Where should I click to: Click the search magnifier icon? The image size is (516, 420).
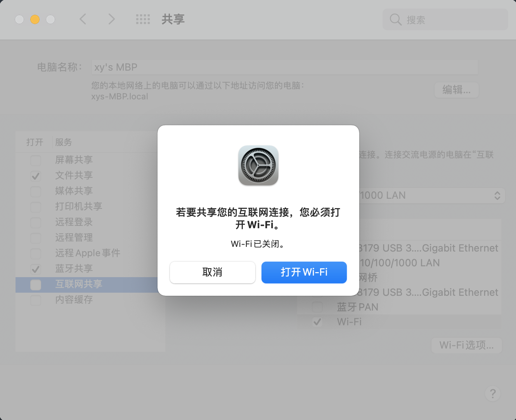(x=395, y=19)
